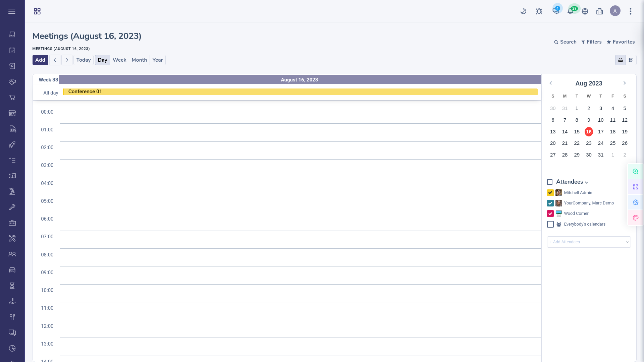Switch to list view mode

pos(631,60)
